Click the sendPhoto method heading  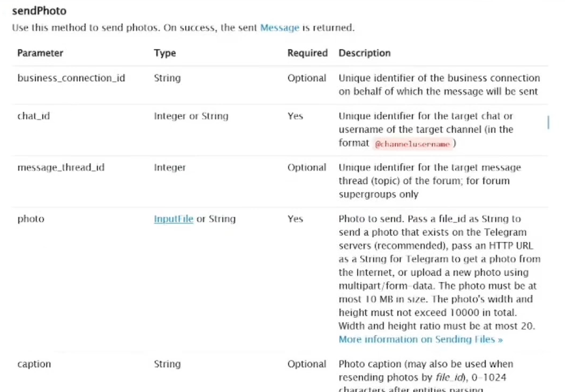pos(39,11)
